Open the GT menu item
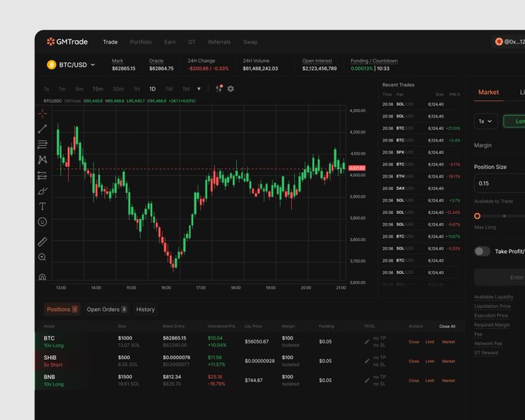The width and height of the screenshot is (525, 420). pyautogui.click(x=191, y=42)
